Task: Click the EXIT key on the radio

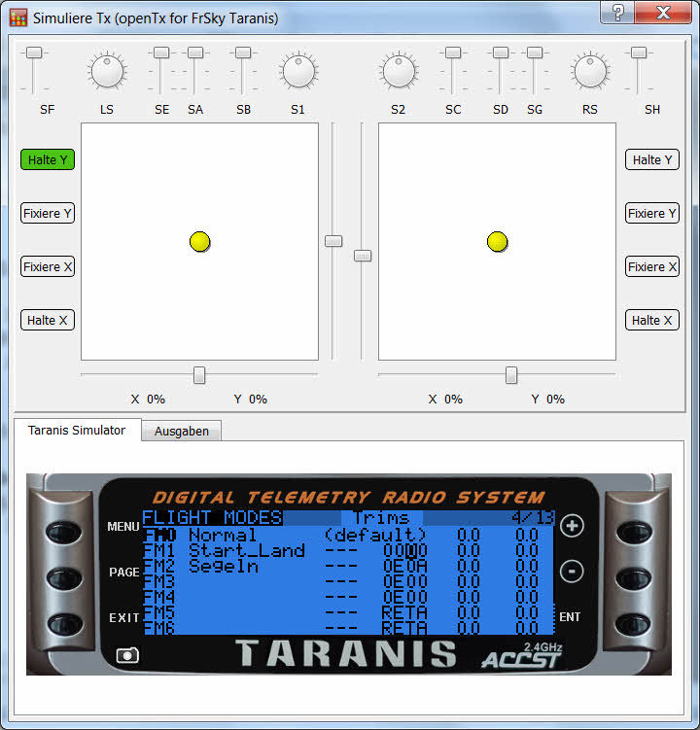Action: tap(63, 623)
